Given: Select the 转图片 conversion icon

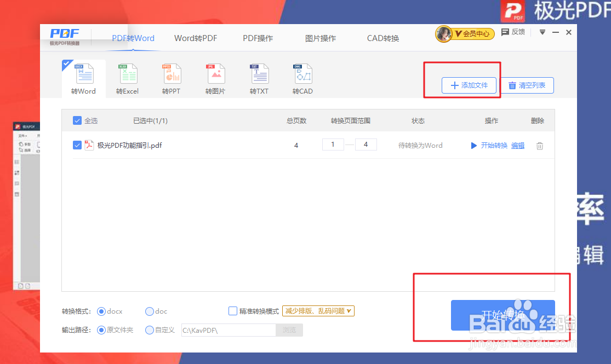Looking at the screenshot, I should [216, 74].
